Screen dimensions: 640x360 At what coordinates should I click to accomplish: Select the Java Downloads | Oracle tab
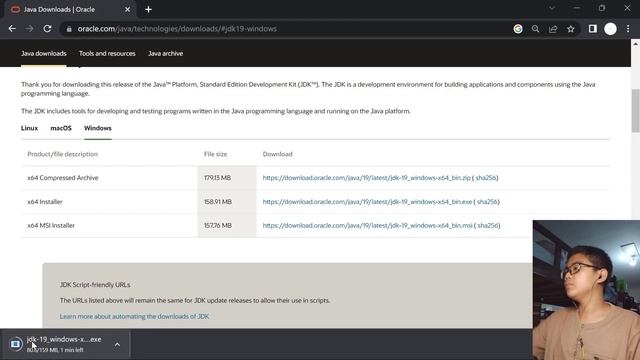[69, 9]
